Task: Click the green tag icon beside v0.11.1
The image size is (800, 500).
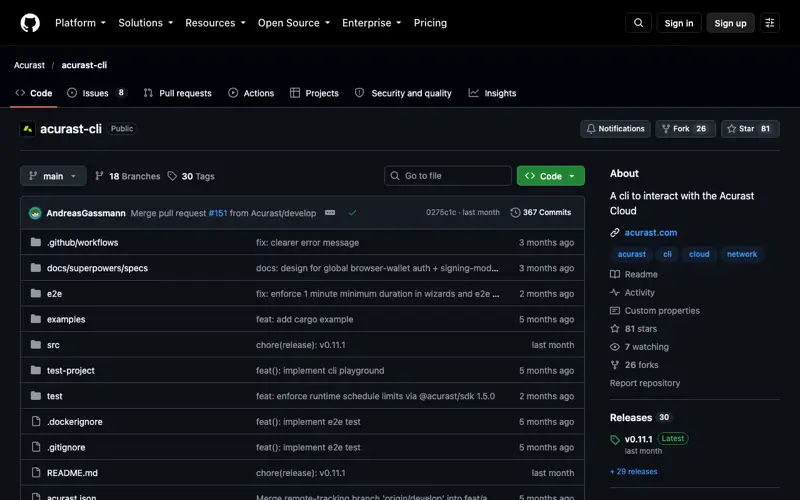Action: pos(615,440)
